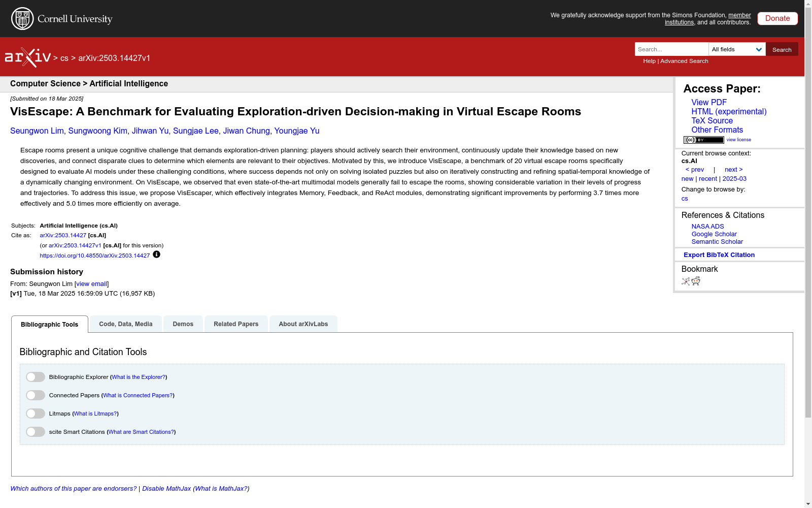Image resolution: width=812 pixels, height=508 pixels.
Task: Click Export BibTeX Citation
Action: (x=719, y=255)
